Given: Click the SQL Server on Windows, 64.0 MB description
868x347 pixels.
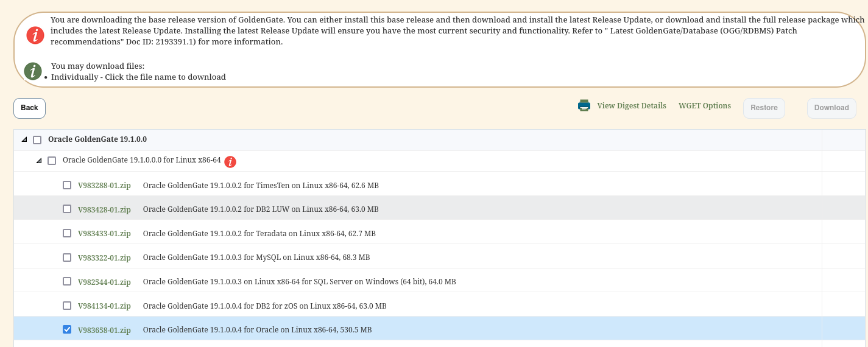Looking at the screenshot, I should [x=300, y=282].
